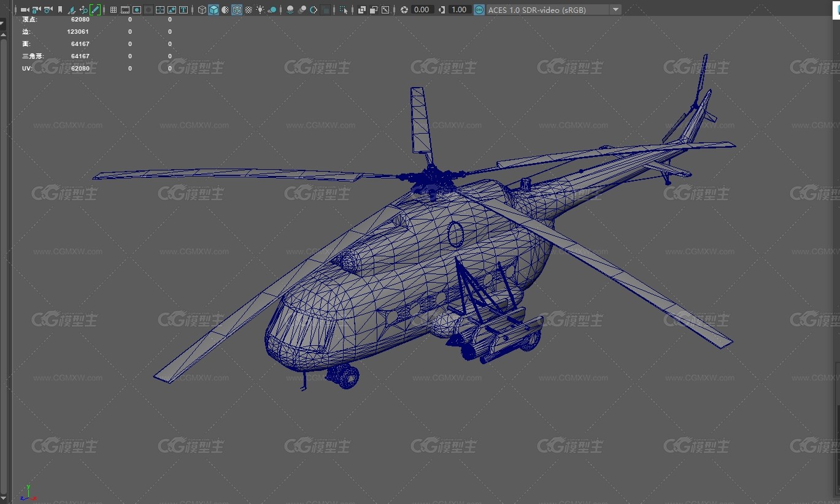The image size is (840, 504).
Task: Enable the Motion Blur icon
Action: [x=302, y=10]
